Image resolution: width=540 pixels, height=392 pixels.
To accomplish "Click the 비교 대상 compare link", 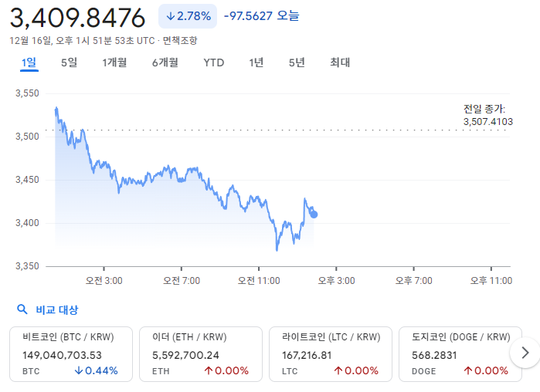I will [x=57, y=310].
